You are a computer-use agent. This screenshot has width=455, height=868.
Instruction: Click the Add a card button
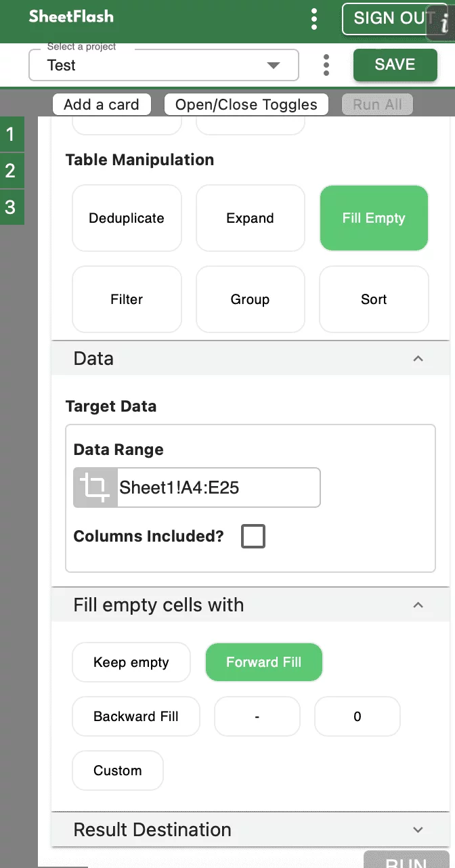pos(102,104)
